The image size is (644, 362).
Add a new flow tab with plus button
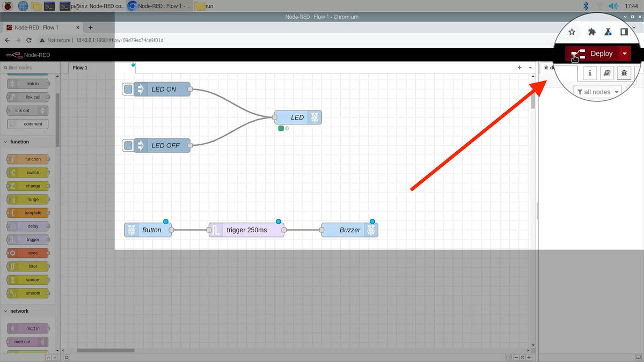pos(519,68)
